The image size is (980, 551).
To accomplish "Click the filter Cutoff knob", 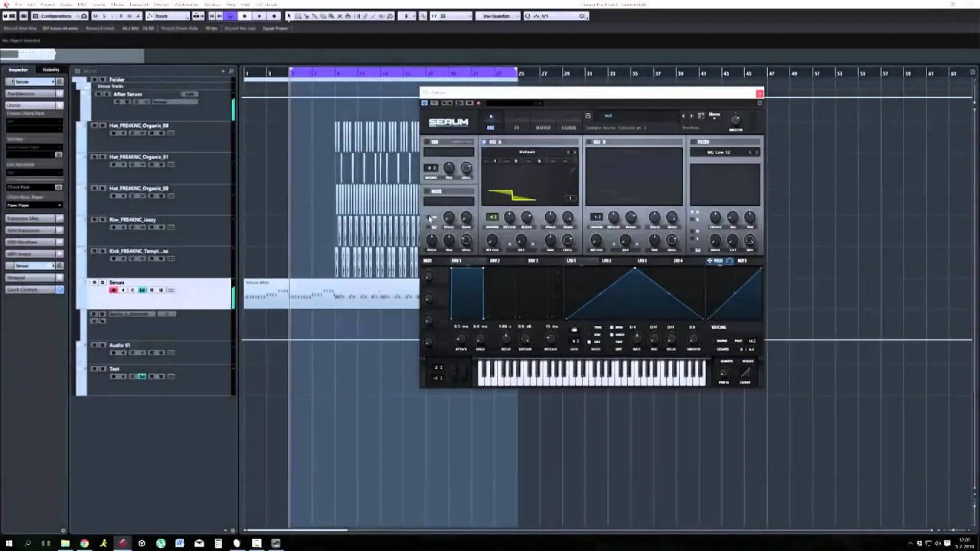I will pos(715,217).
